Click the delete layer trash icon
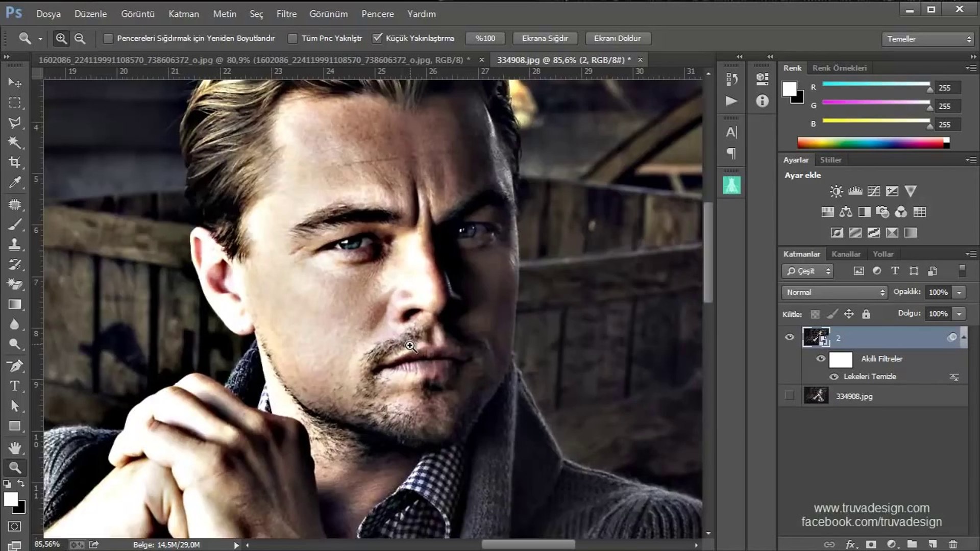Image resolution: width=980 pixels, height=551 pixels. click(952, 544)
